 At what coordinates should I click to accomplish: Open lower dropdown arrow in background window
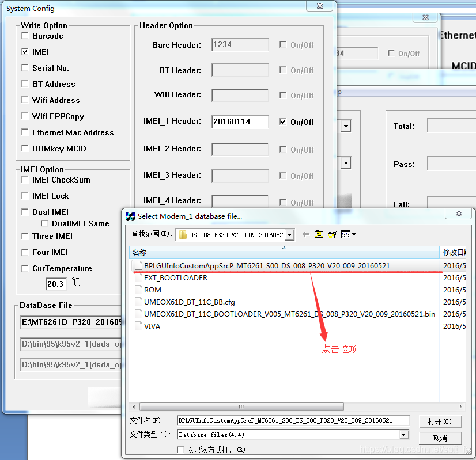point(346,163)
